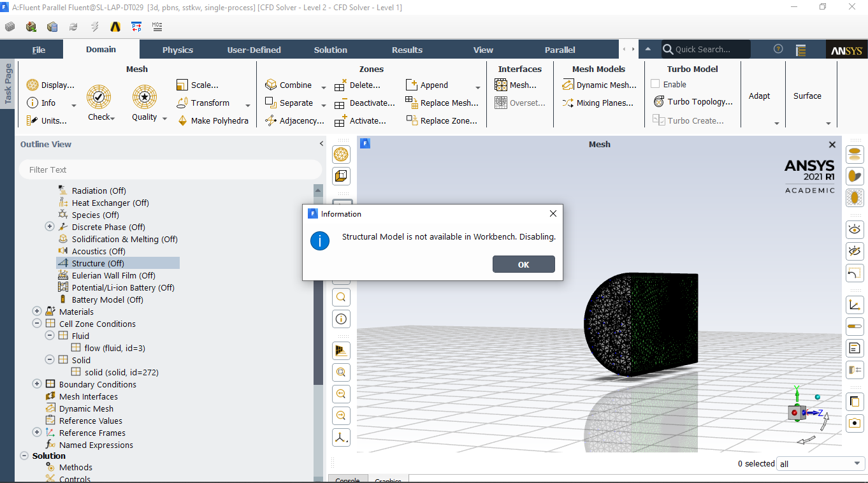The height and width of the screenshot is (483, 868).
Task: Click the Filter Text input field
Action: point(171,169)
